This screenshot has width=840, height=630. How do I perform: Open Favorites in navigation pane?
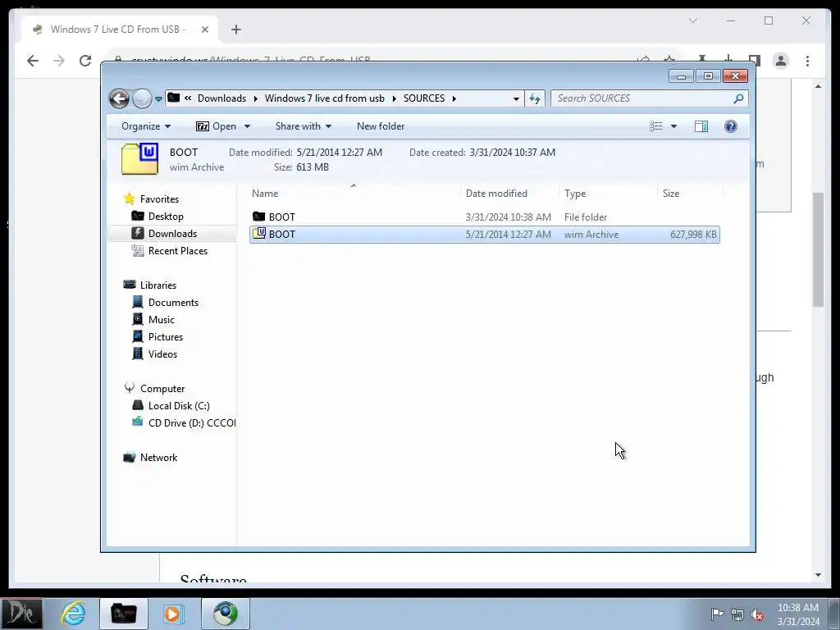[x=159, y=199]
